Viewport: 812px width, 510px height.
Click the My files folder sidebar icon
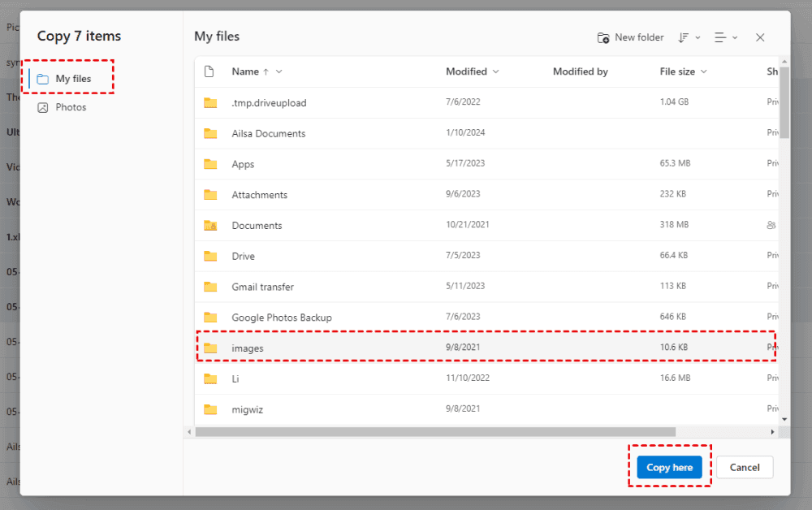43,79
